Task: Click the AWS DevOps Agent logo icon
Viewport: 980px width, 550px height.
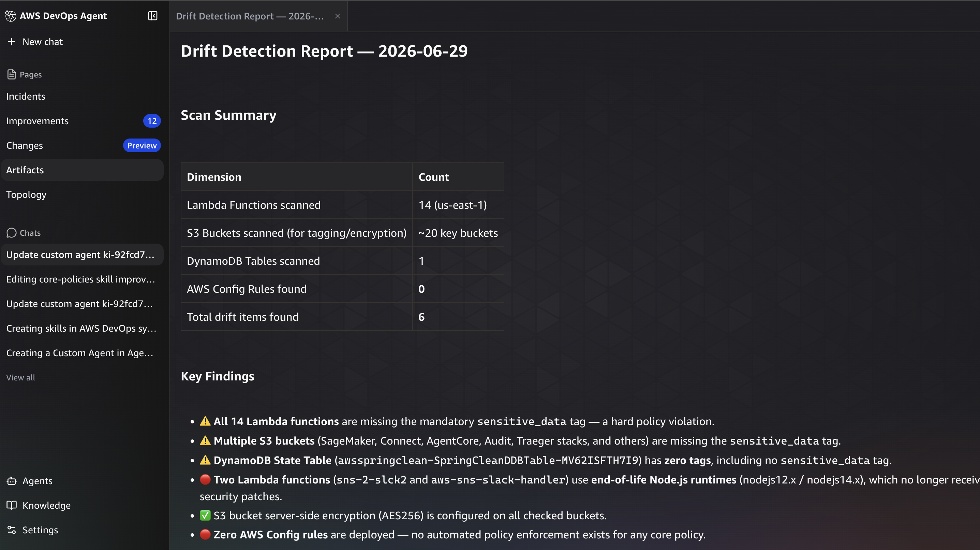Action: coord(10,16)
